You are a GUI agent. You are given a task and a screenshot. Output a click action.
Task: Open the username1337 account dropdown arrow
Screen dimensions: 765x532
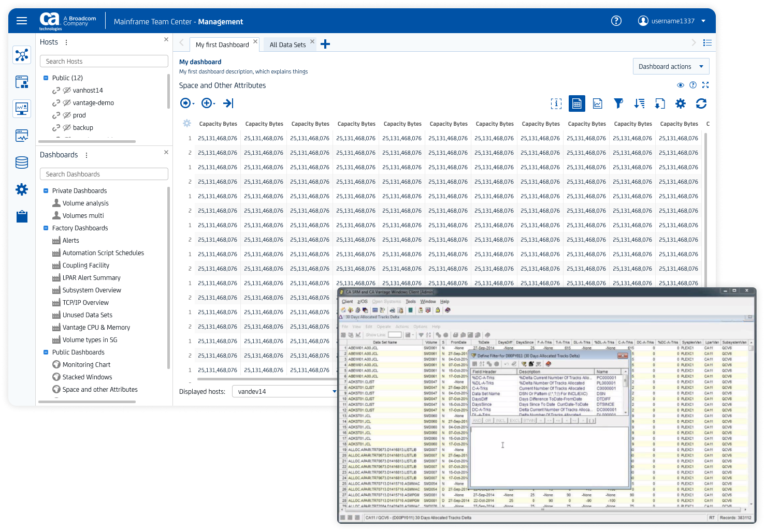703,21
